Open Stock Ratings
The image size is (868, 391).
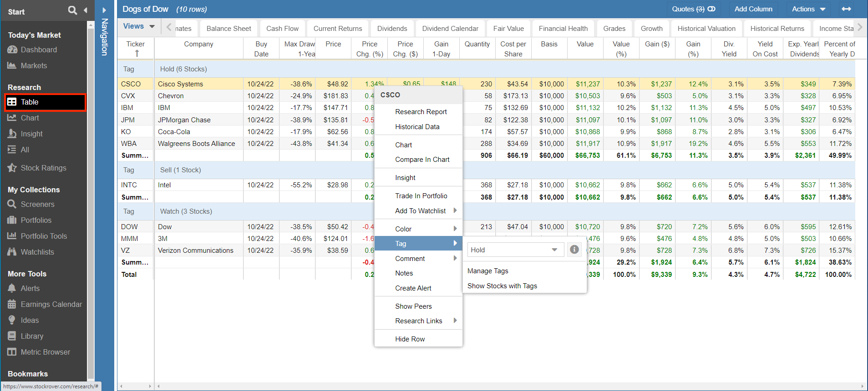(43, 168)
